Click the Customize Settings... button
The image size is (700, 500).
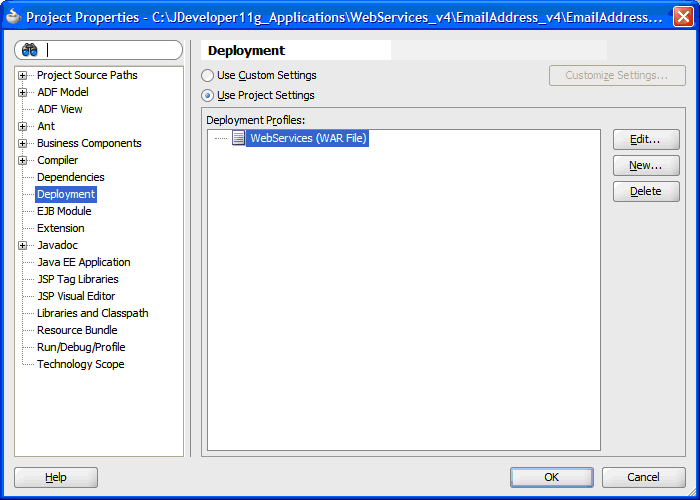(617, 75)
